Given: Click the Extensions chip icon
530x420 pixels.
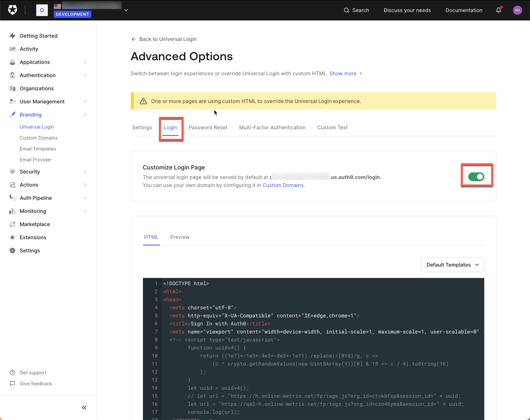Looking at the screenshot, I should coord(12,237).
